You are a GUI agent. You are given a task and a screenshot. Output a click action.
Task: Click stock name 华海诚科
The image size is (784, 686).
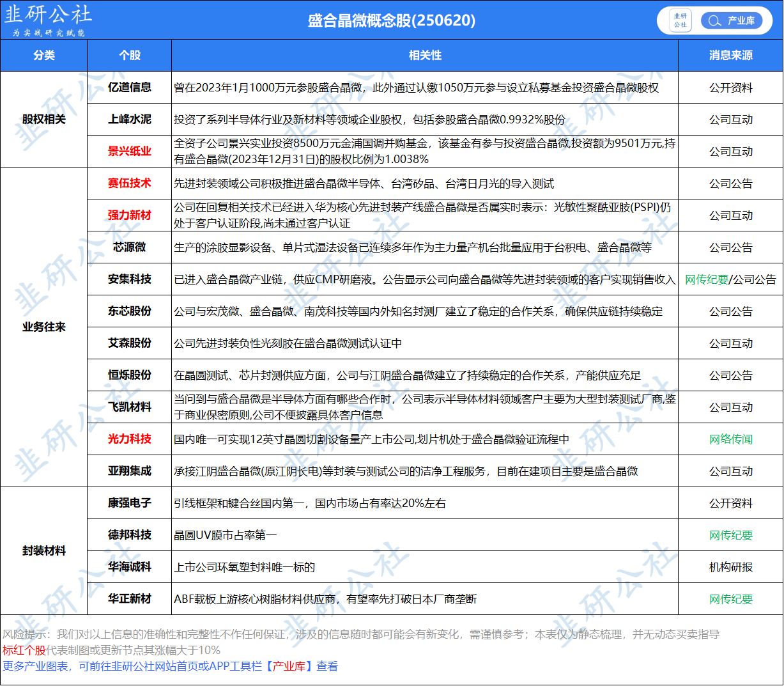(130, 567)
